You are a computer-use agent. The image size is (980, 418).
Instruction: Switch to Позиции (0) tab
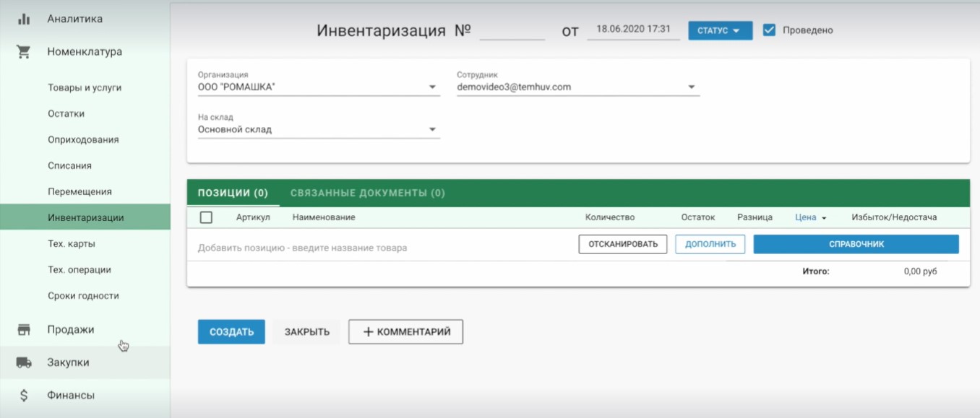coord(233,193)
